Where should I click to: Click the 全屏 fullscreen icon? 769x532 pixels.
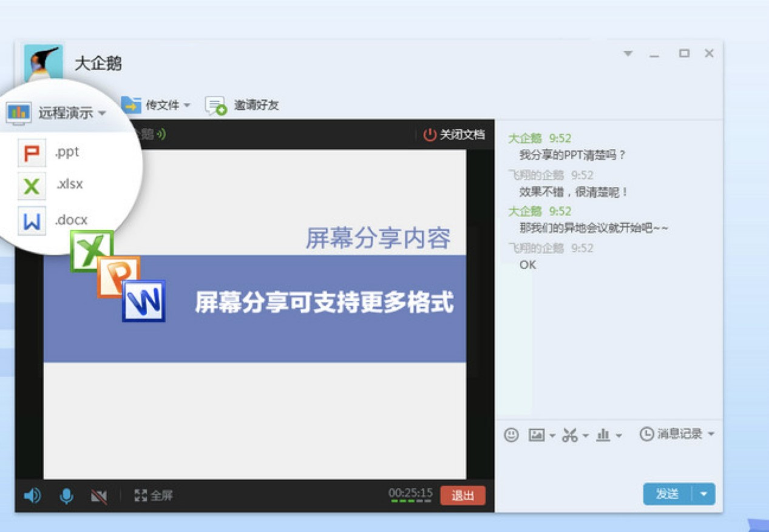point(141,496)
